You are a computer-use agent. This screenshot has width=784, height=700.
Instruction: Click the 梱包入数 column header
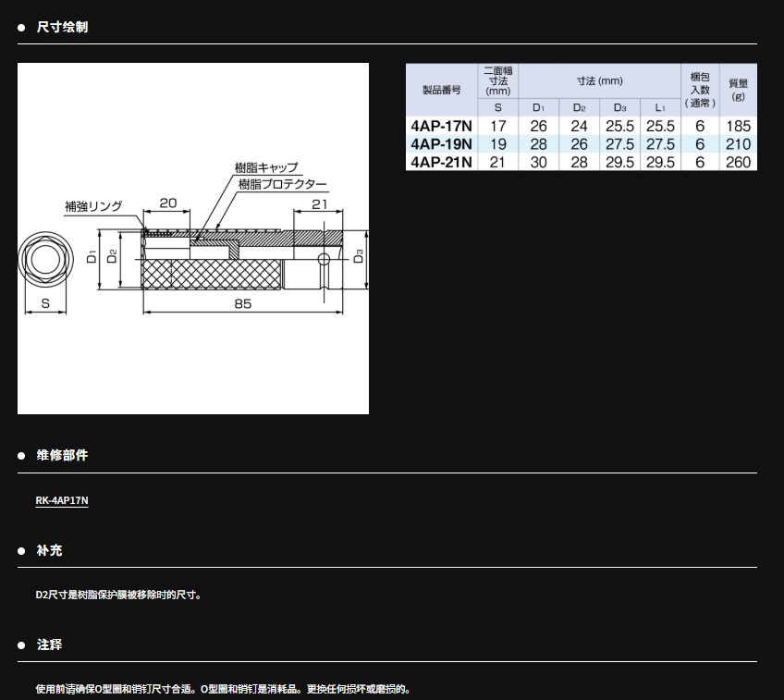[700, 90]
